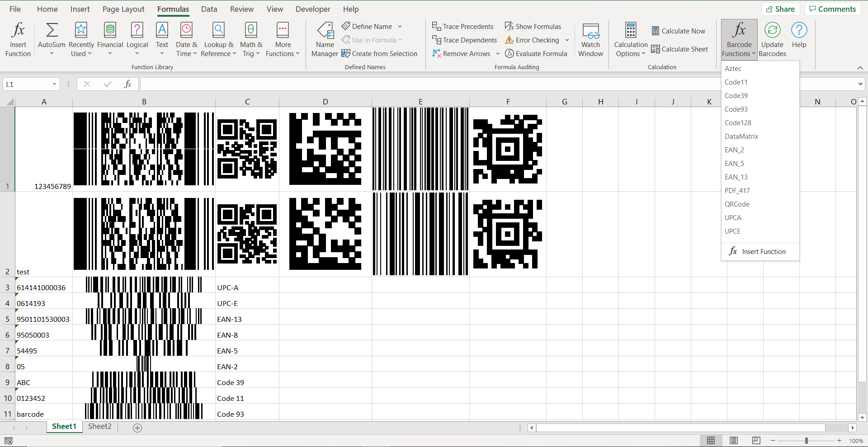
Task: Open the barcode add-in Help
Action: coord(799,36)
